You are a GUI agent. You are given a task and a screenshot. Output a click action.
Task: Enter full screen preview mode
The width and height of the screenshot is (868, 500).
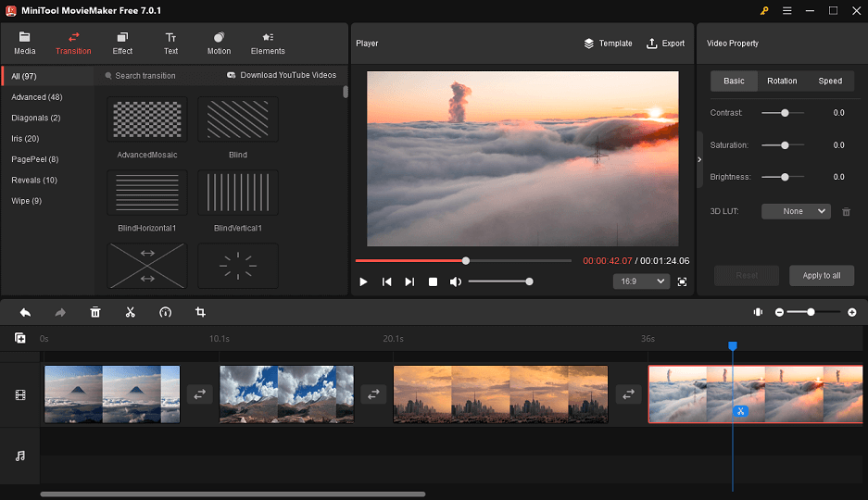click(682, 281)
